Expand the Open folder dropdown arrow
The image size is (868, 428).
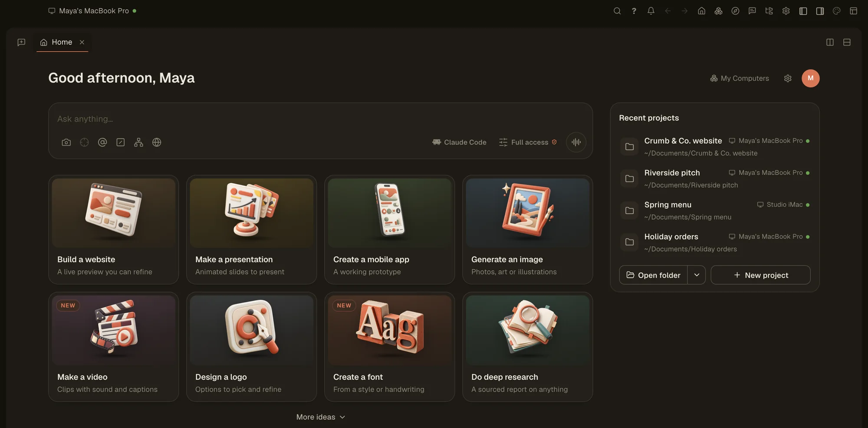pos(697,275)
